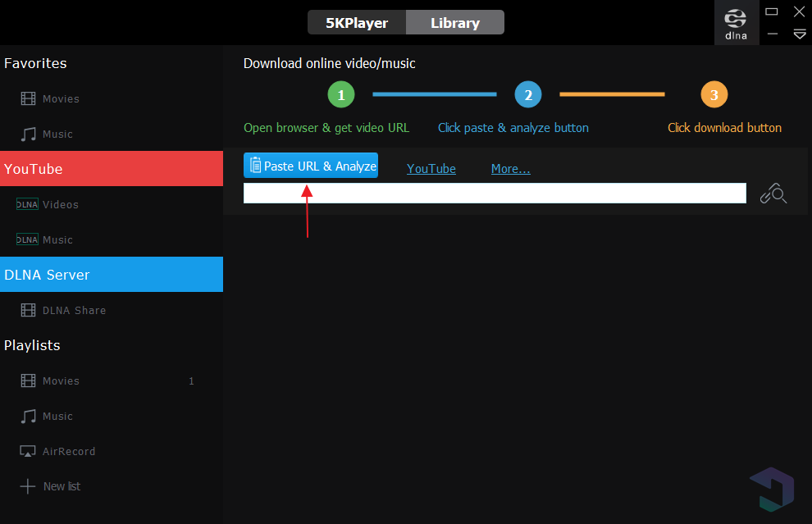Screen dimensions: 812x524
Task: Switch to the 5KPlayer tab
Action: 357,23
